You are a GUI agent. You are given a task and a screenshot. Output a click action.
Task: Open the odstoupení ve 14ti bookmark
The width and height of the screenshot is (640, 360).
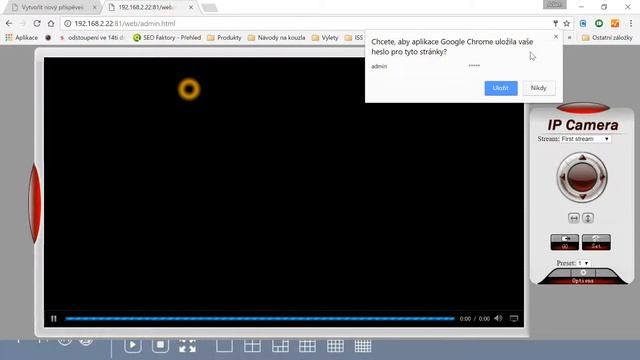coord(92,38)
